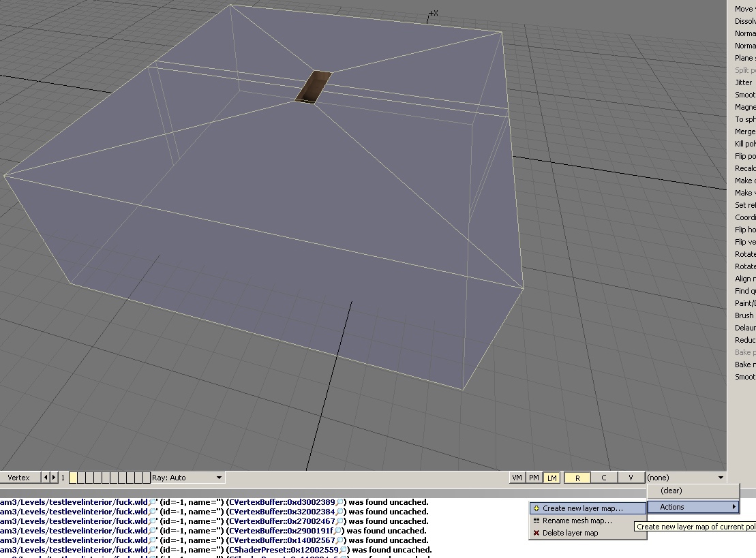The height and width of the screenshot is (558, 756).
Task: Click the Find q… tool in the right panel
Action: (745, 291)
